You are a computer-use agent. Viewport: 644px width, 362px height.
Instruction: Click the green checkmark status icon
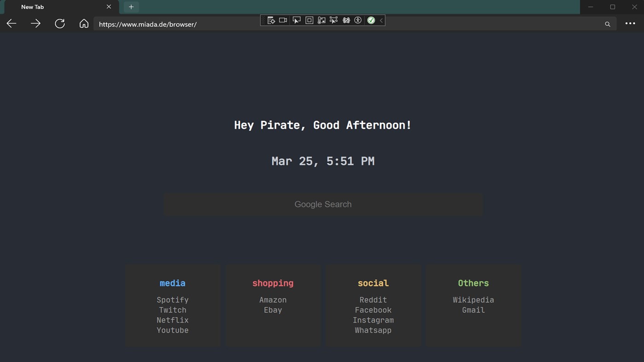point(371,20)
